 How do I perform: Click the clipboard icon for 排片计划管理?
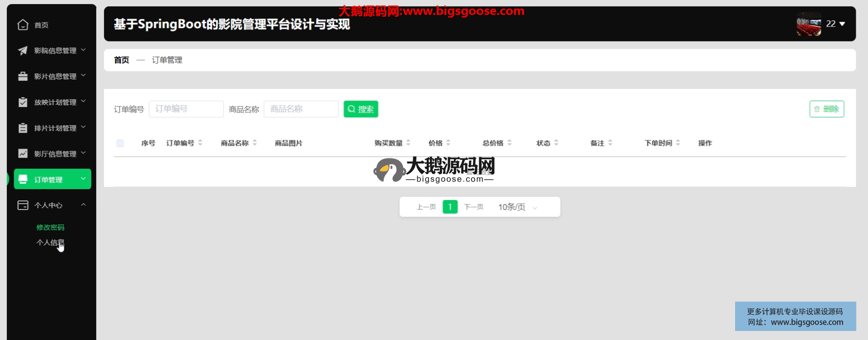click(23, 128)
